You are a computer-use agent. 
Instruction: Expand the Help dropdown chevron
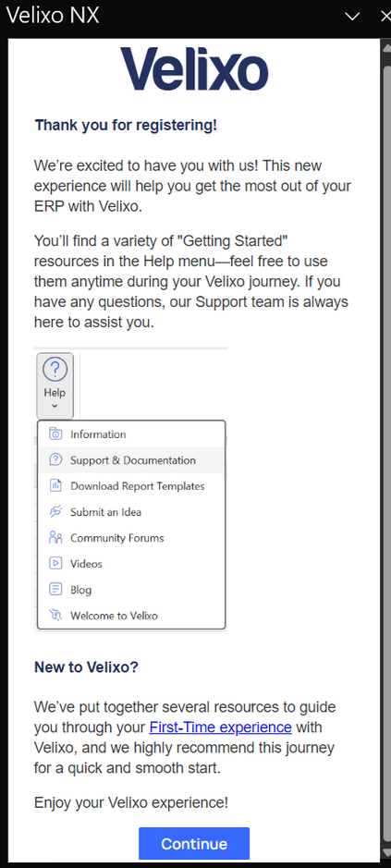click(55, 407)
